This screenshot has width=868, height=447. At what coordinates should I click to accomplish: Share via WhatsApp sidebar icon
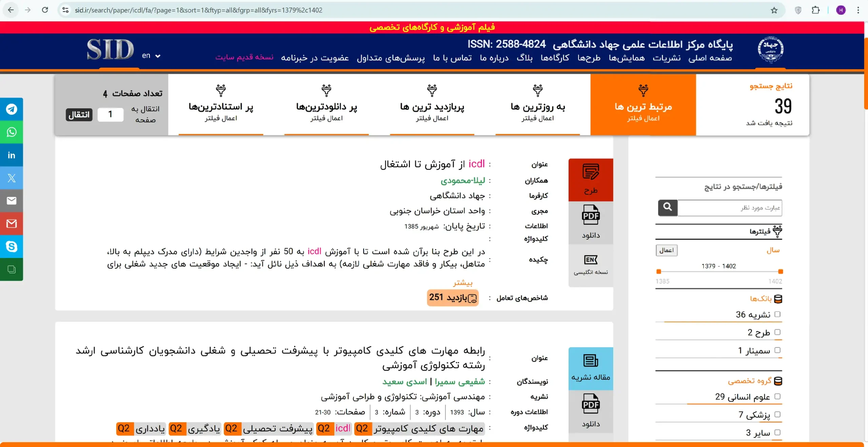coord(12,132)
